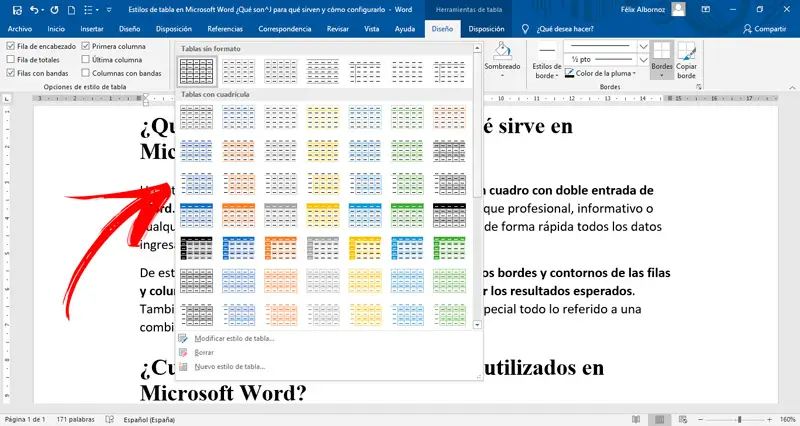Click the 160% zoom level
This screenshot has width=800, height=426.
787,419
